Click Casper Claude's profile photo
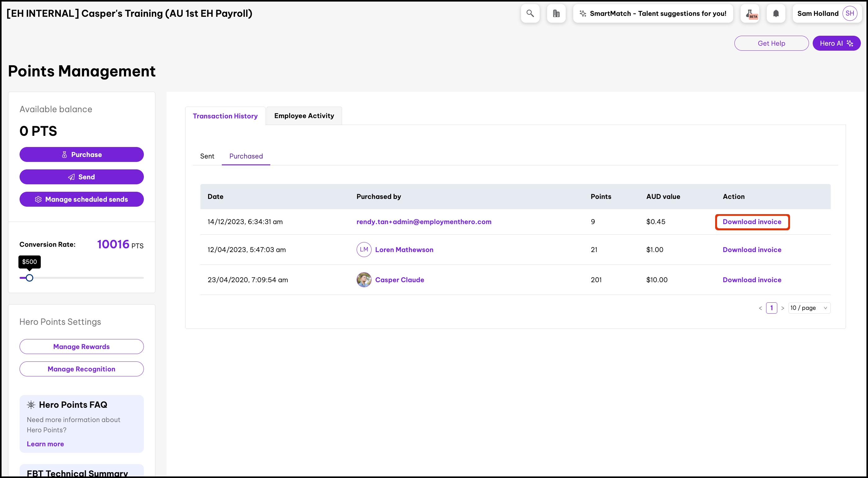The height and width of the screenshot is (478, 868). click(364, 280)
